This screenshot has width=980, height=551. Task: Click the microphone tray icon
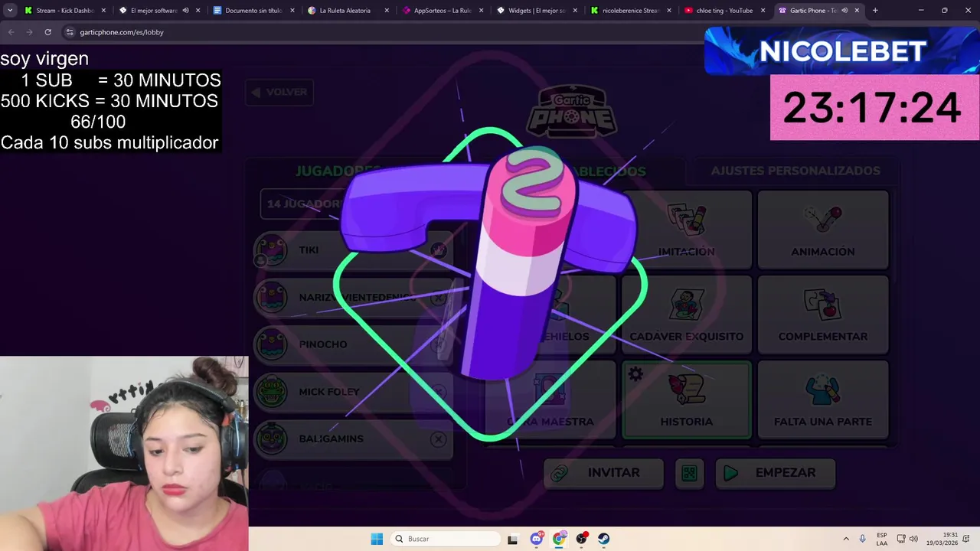coord(863,539)
